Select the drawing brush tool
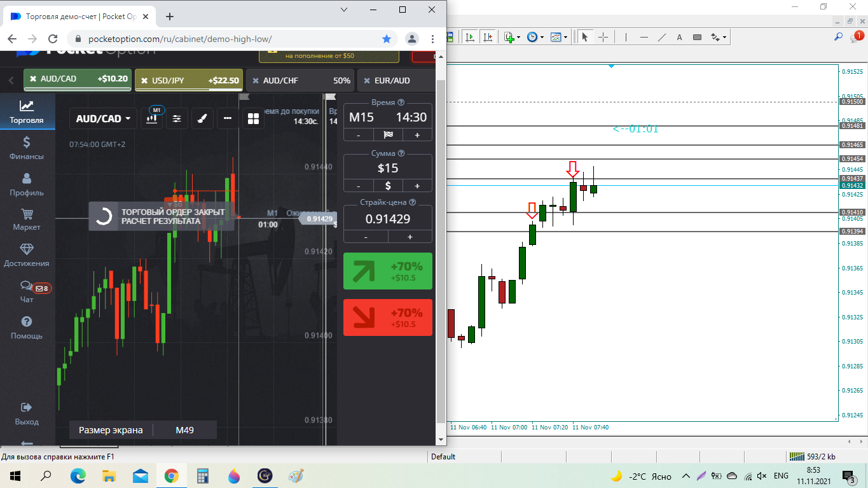868x488 pixels. point(202,118)
